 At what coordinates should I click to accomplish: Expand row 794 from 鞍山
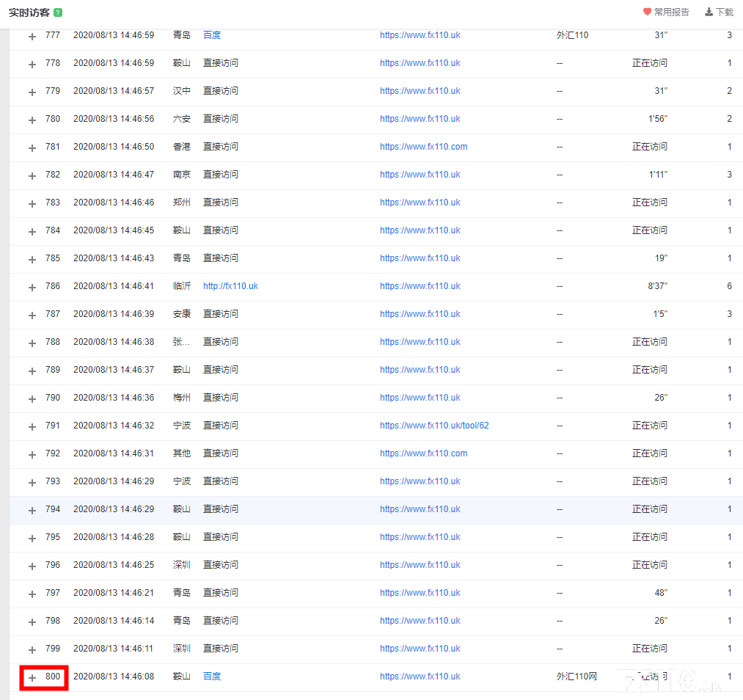[32, 510]
